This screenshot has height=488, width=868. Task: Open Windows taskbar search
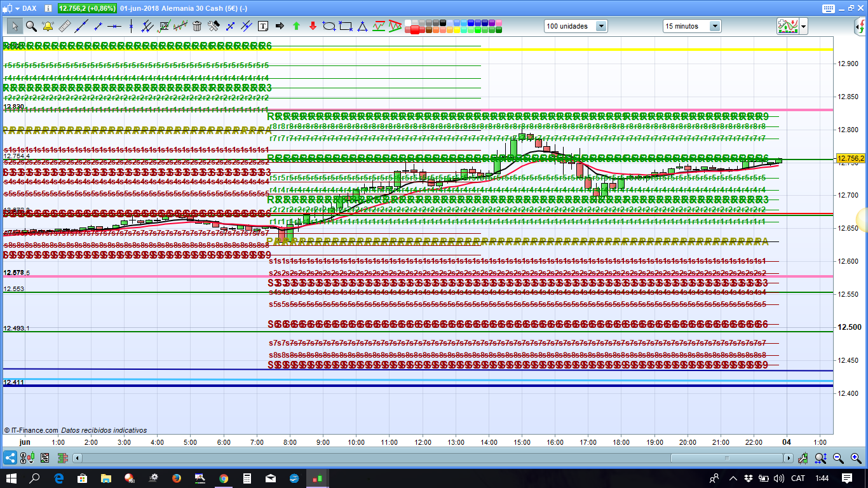(x=35, y=478)
